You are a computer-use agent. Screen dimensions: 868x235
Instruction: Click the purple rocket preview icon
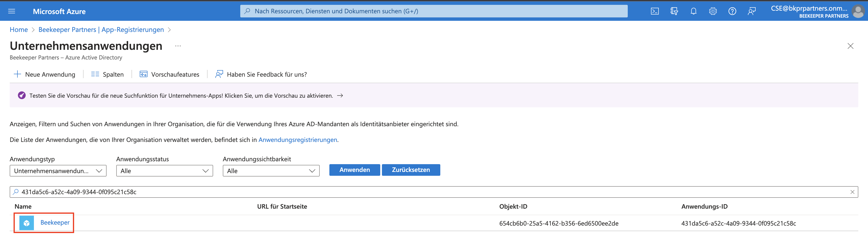point(22,95)
